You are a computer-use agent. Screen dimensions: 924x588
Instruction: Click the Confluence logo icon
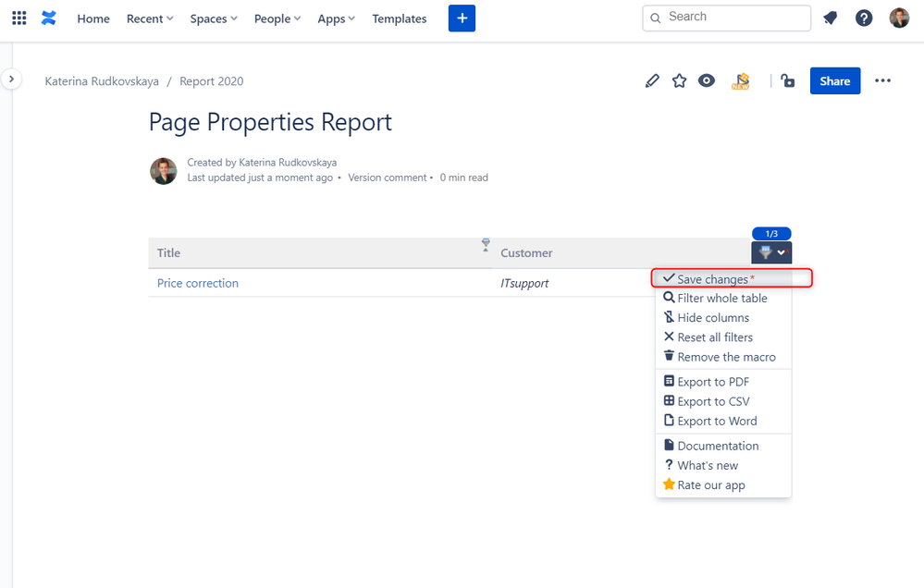[x=49, y=18]
